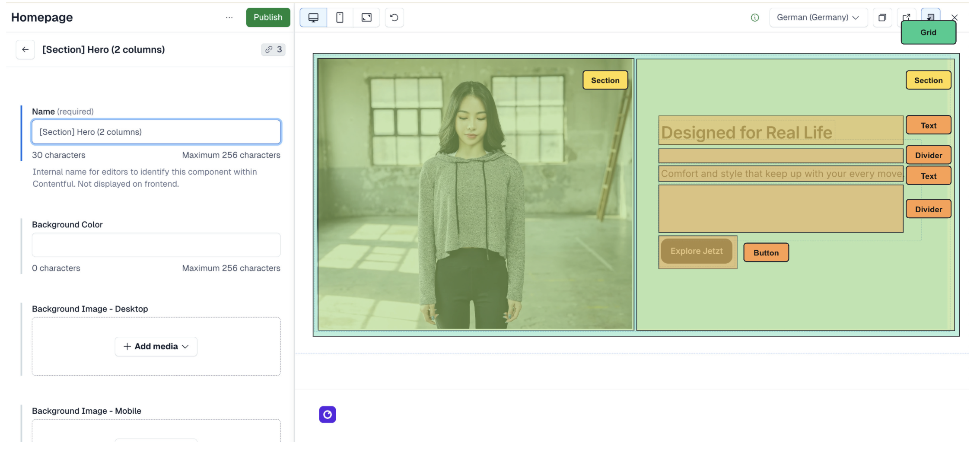Refresh the live preview
This screenshot has height=453, width=980.
(394, 17)
